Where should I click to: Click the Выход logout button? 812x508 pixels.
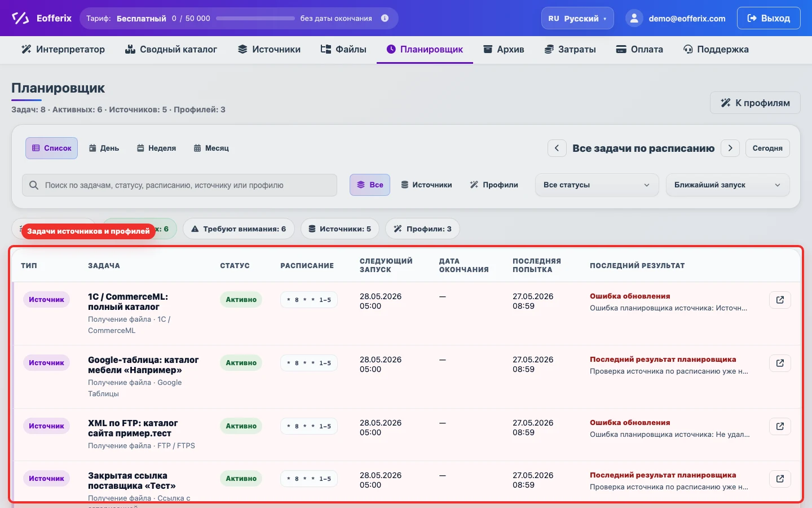[769, 18]
